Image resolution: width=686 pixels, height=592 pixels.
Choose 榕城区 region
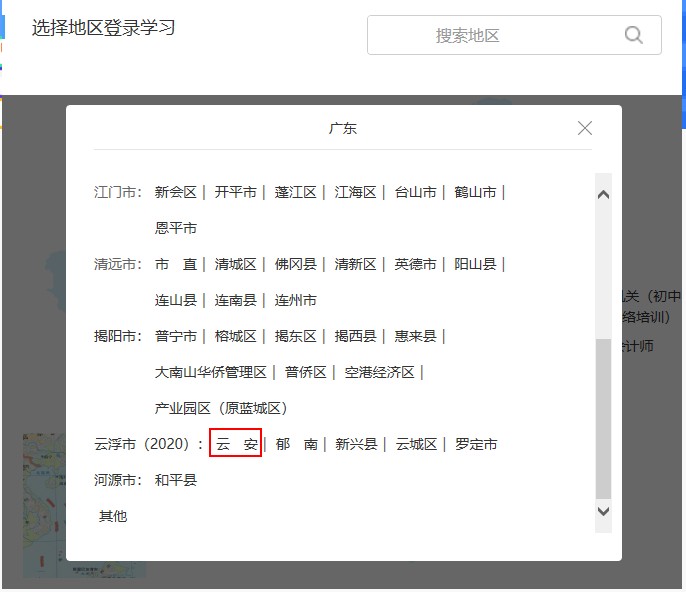coord(235,336)
